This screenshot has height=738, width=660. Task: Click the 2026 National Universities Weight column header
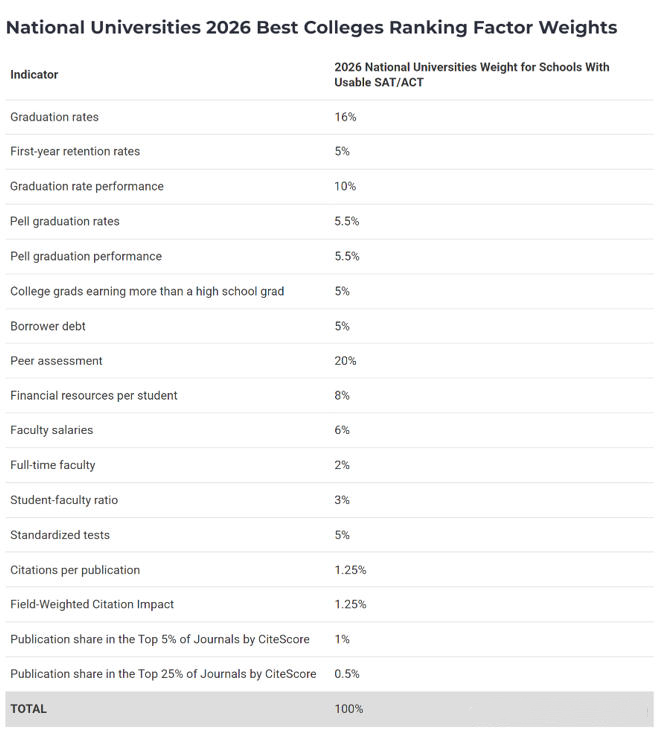click(x=471, y=75)
